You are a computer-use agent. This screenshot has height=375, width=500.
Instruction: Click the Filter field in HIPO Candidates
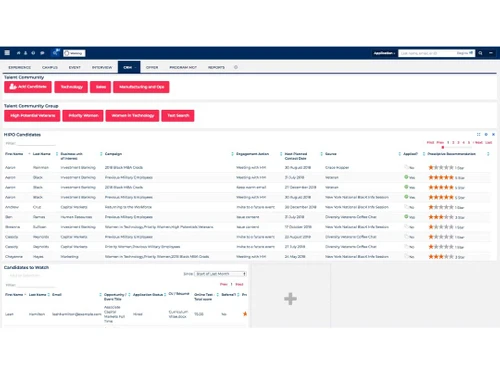(36, 144)
